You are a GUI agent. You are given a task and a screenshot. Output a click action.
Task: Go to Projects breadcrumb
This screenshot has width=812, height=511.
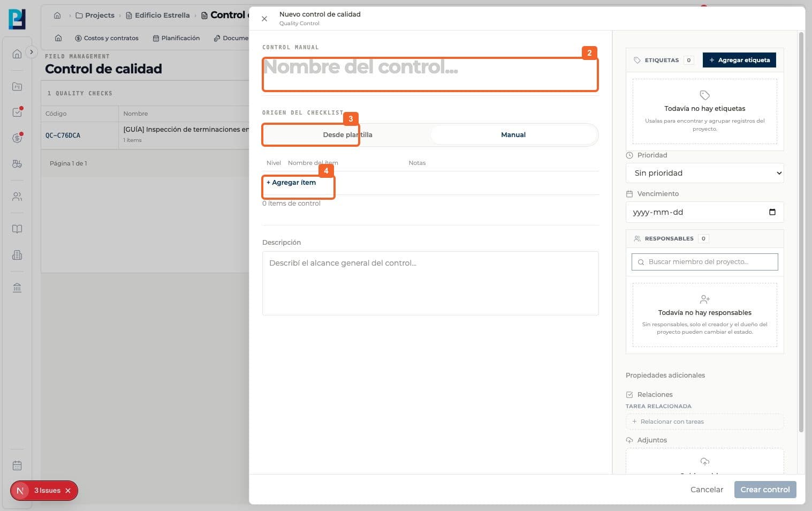coord(95,16)
